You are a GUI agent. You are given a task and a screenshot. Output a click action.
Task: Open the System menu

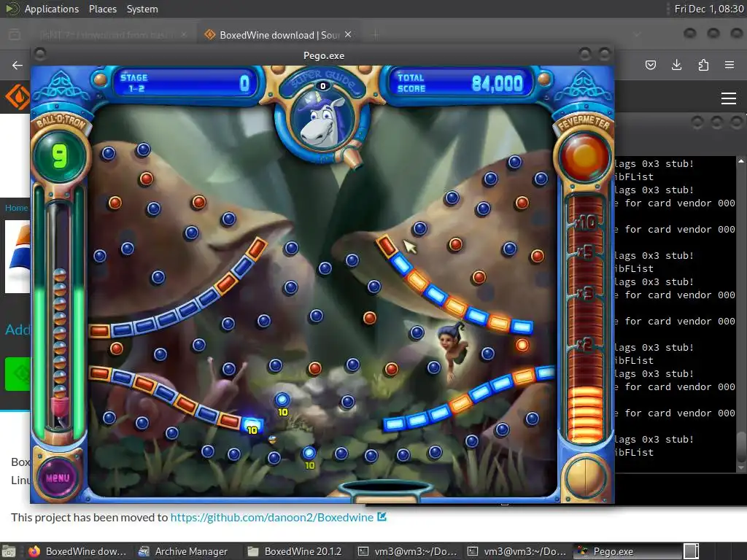pyautogui.click(x=142, y=9)
